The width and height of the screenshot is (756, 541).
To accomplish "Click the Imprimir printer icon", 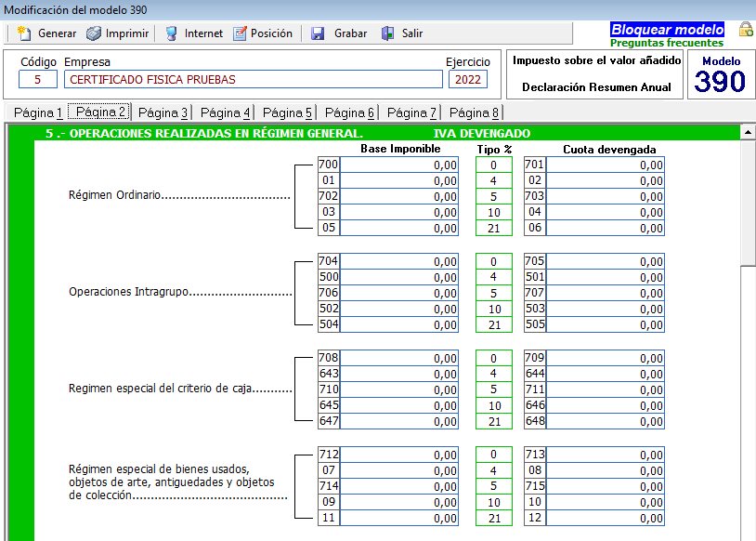I will 94,33.
